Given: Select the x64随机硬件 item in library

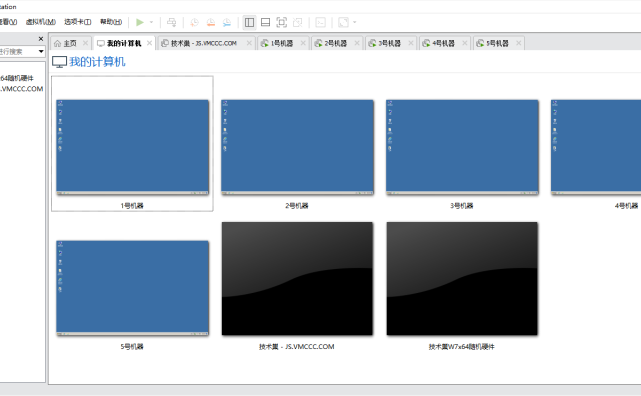Looking at the screenshot, I should [x=17, y=78].
